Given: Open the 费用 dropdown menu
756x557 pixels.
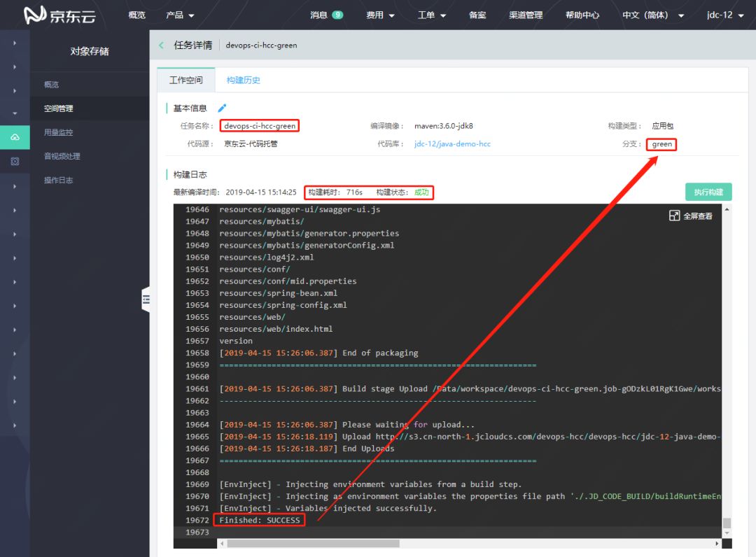Looking at the screenshot, I should point(380,15).
